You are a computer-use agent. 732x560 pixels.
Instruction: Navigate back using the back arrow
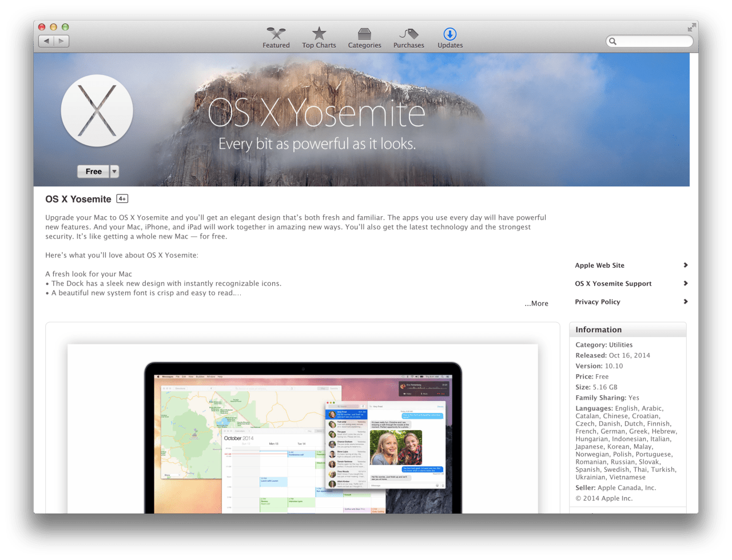point(46,41)
